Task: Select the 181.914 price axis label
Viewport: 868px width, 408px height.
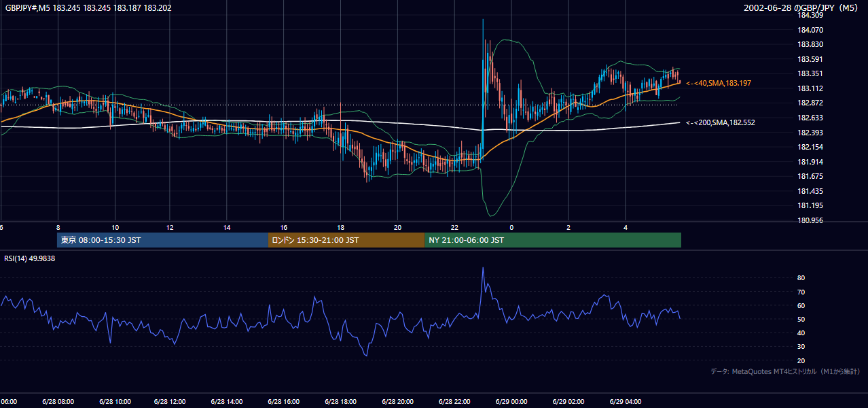Action: [x=810, y=162]
